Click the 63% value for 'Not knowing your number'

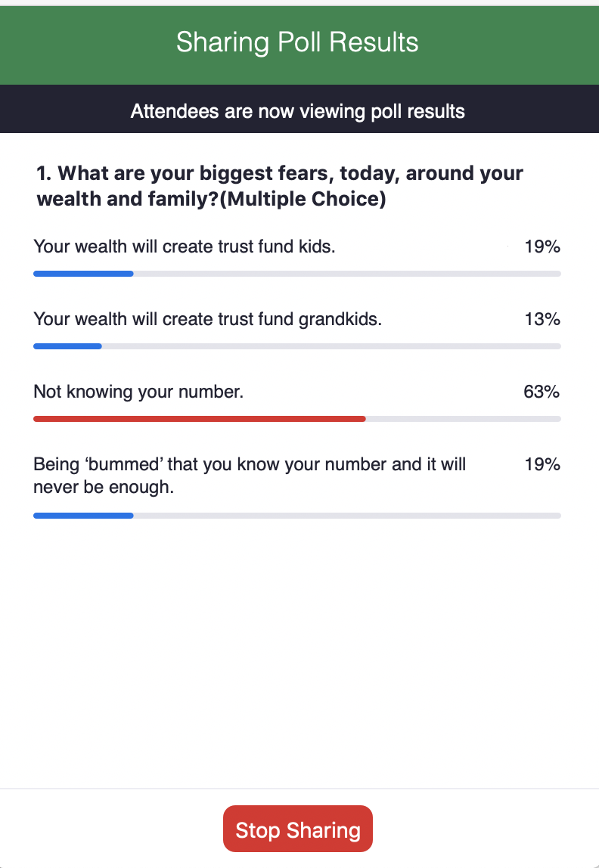point(542,392)
